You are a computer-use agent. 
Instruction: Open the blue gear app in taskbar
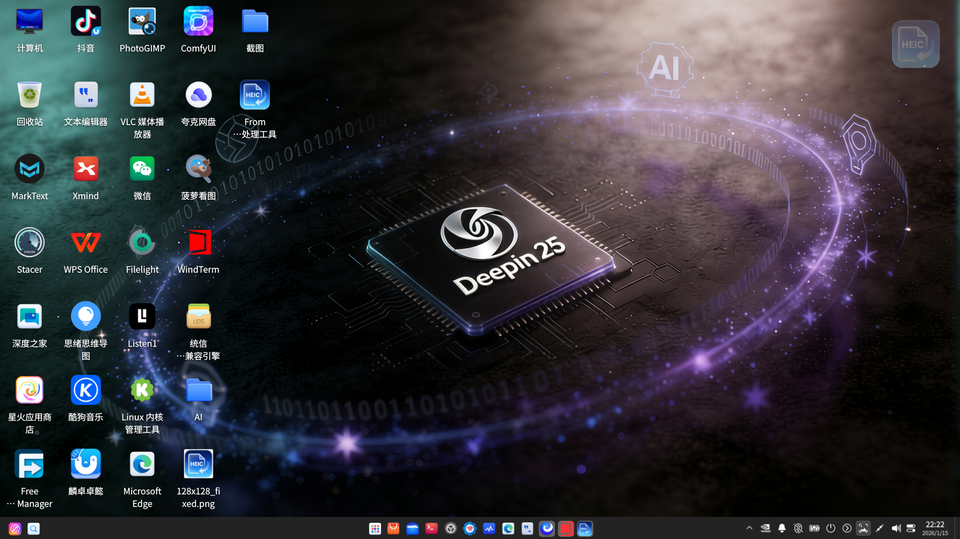(x=470, y=529)
